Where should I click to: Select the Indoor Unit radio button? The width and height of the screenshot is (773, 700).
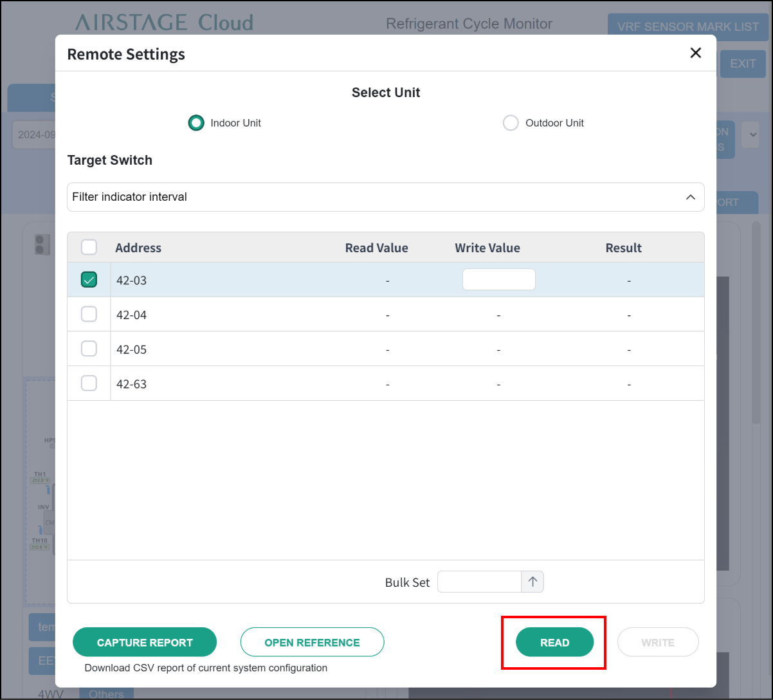196,123
